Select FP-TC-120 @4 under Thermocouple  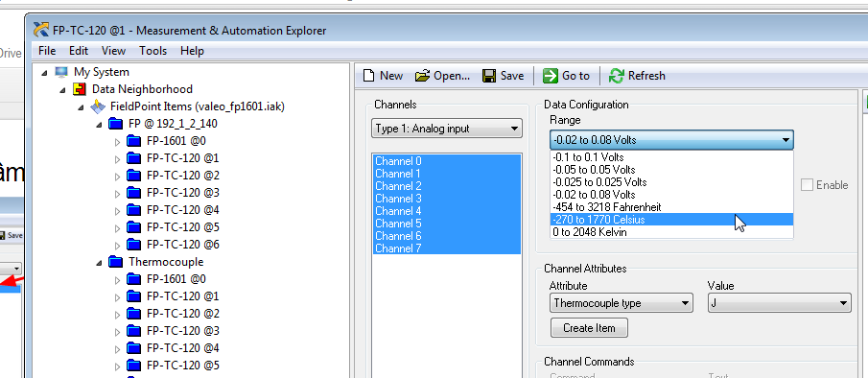[x=183, y=348]
